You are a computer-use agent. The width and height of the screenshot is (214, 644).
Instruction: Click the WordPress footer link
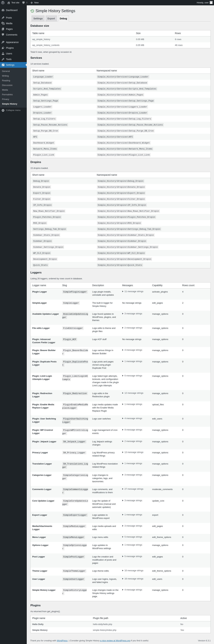tap(62, 640)
